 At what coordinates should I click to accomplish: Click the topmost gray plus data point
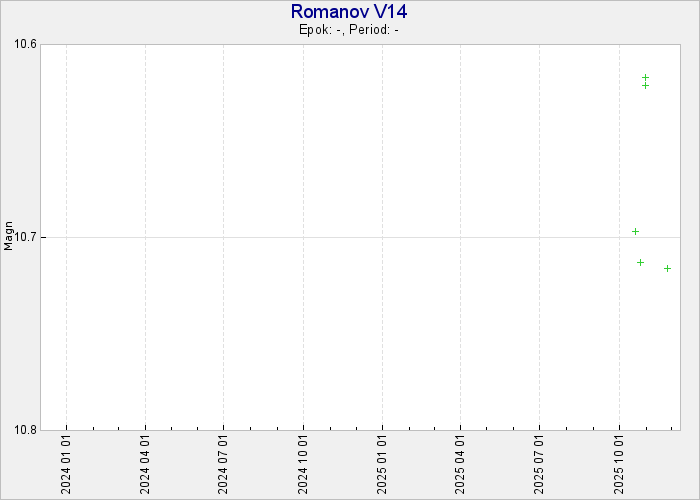point(645,77)
